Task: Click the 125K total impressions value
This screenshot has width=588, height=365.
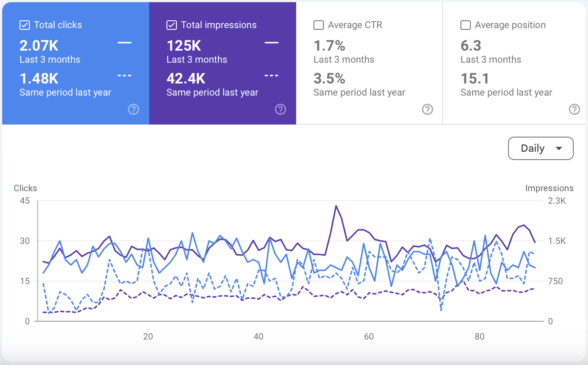Action: [184, 45]
